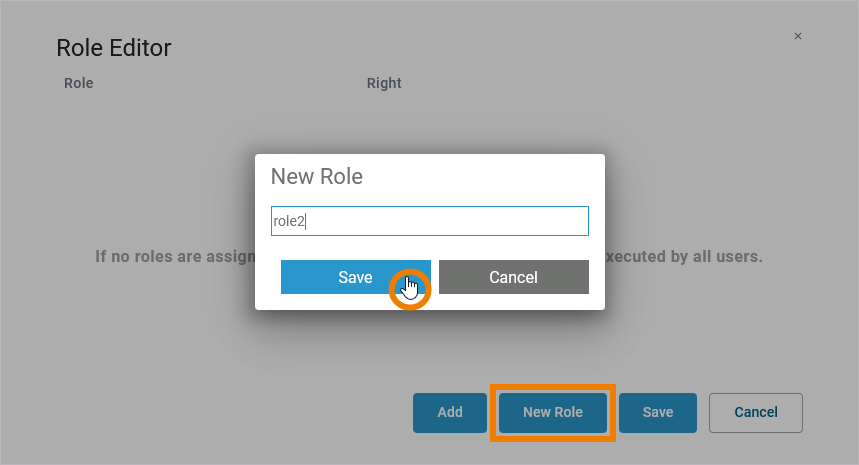Click the highlighted New Role button
This screenshot has height=465, width=859.
pos(552,412)
